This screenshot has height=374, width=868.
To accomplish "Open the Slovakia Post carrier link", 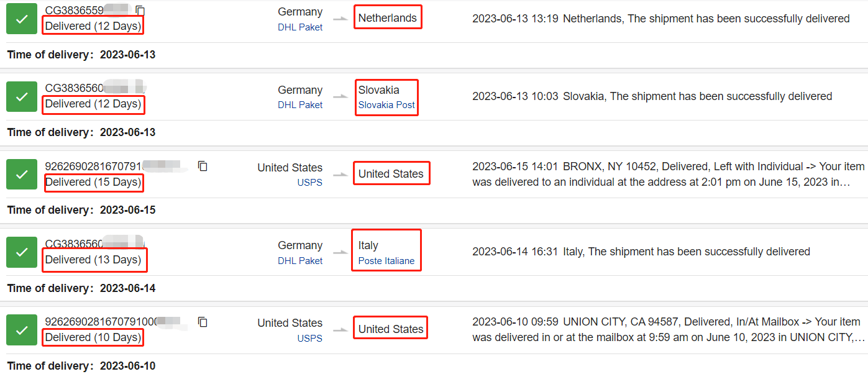I will (x=386, y=105).
